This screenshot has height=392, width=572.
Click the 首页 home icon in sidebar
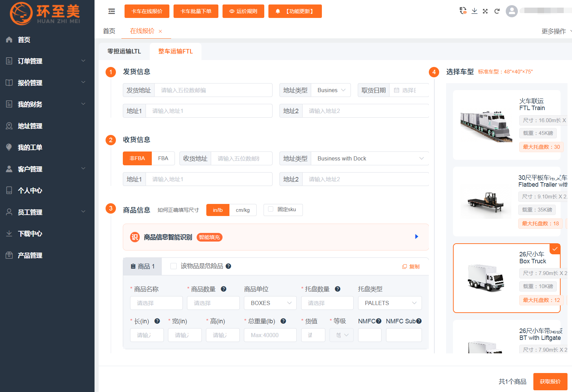click(x=9, y=40)
